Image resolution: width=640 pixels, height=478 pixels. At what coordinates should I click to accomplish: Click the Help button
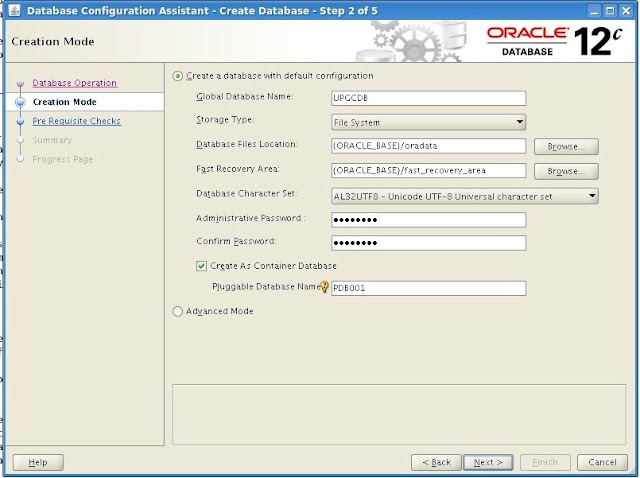pyautogui.click(x=38, y=462)
